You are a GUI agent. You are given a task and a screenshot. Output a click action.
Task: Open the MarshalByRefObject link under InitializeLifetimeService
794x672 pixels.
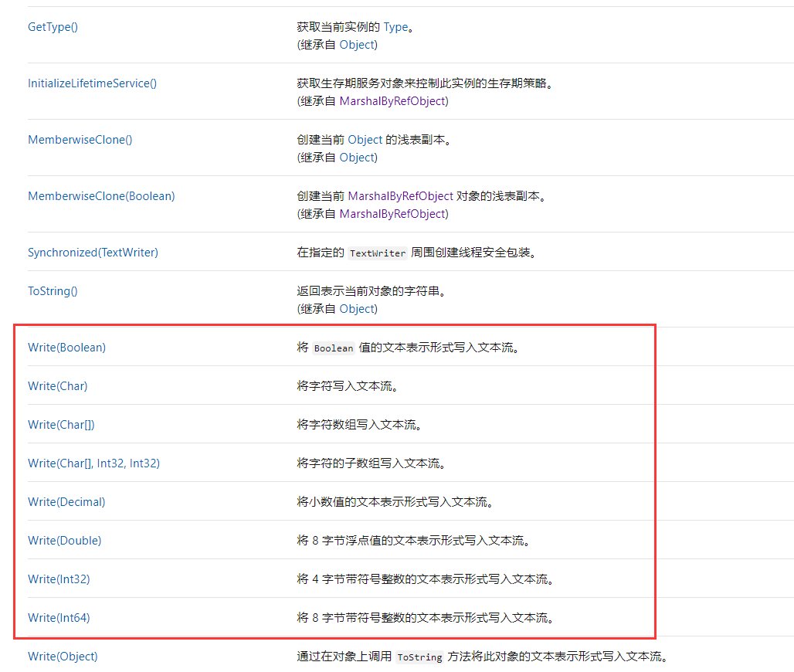[395, 100]
